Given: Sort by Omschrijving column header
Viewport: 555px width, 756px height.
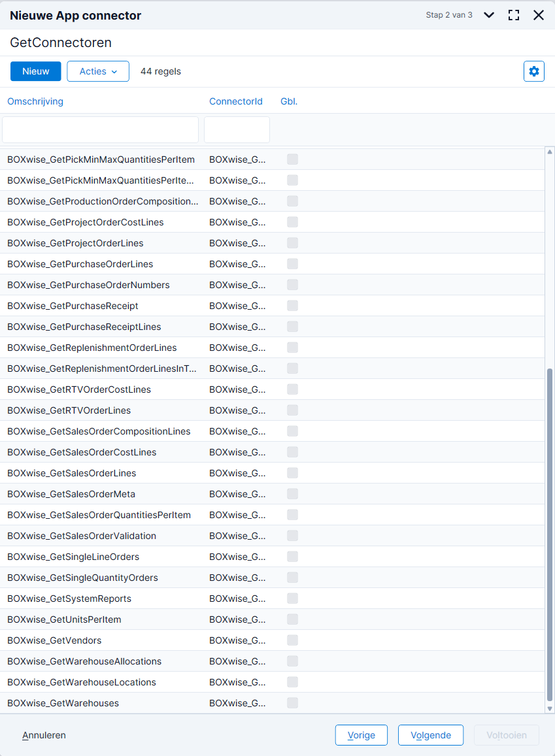Looking at the screenshot, I should click(35, 101).
